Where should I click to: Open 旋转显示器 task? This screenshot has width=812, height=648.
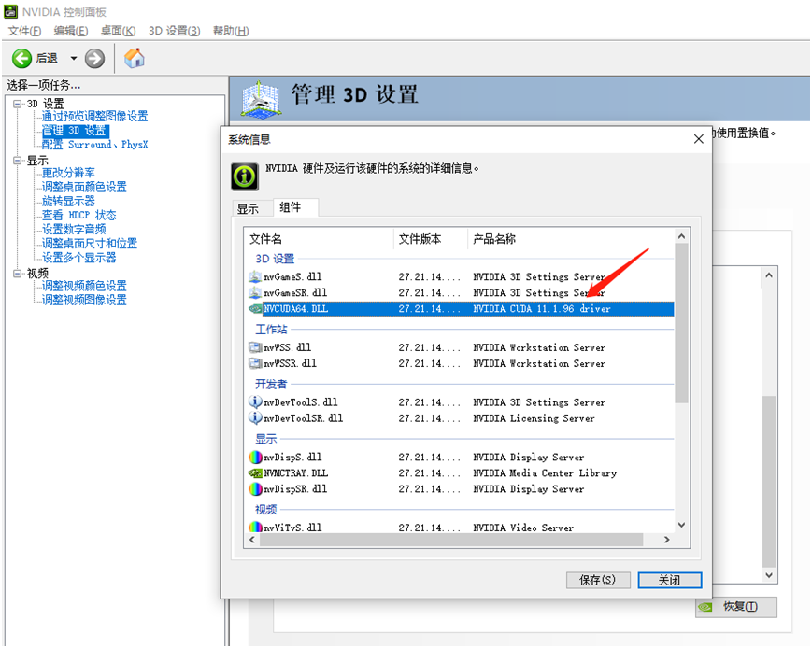68,202
